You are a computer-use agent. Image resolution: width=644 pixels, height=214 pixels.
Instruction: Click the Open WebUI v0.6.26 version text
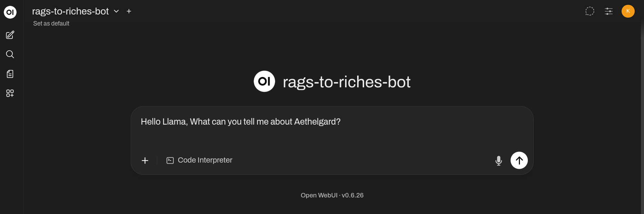(332, 195)
